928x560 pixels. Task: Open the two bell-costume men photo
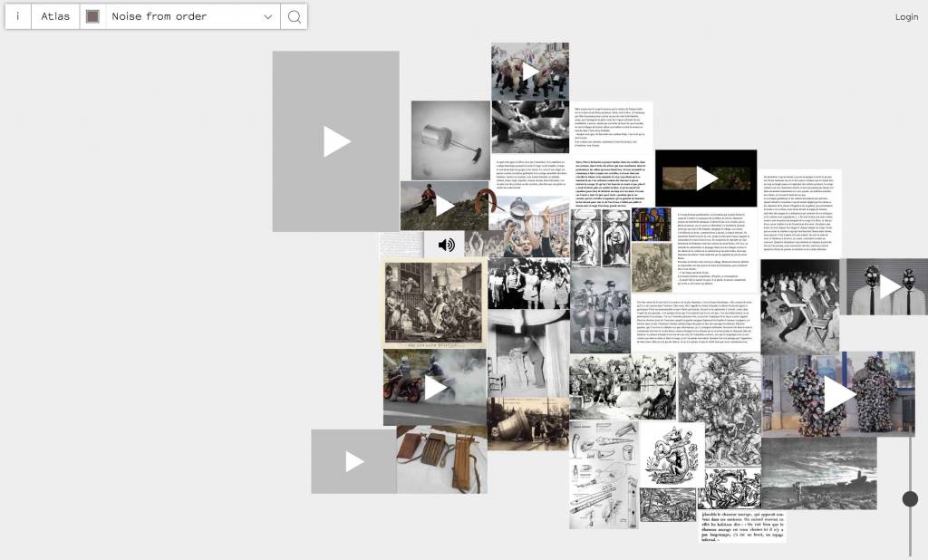pyautogui.click(x=600, y=311)
